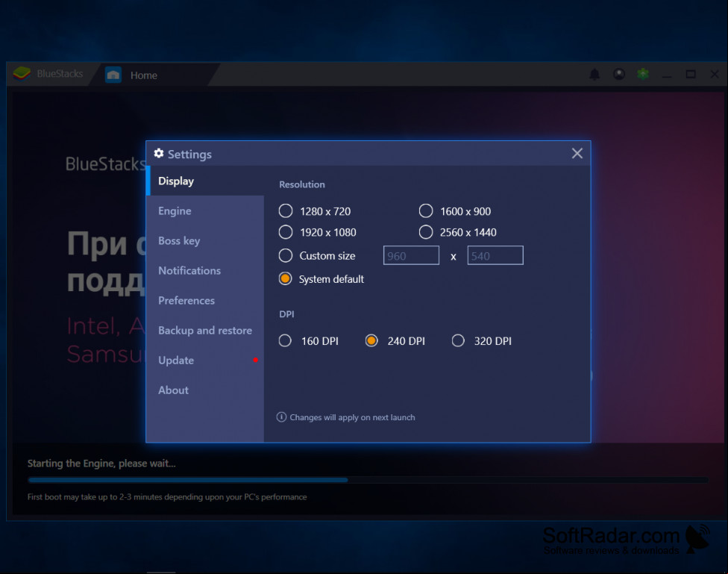Click 'Starting the Engine, please wait...' text
Screen dimensions: 728x574
(101, 464)
